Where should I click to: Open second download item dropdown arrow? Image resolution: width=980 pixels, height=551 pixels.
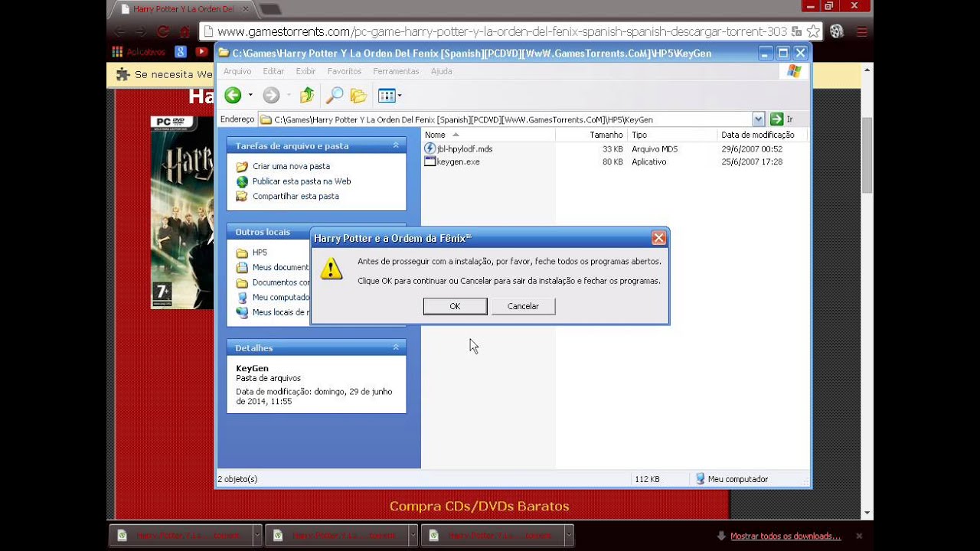point(413,536)
